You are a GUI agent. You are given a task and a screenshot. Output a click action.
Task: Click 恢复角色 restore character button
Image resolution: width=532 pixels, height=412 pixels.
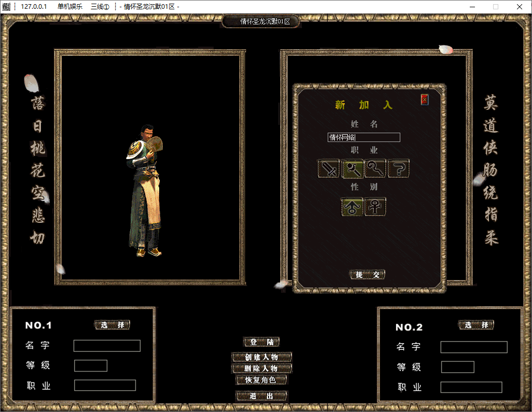(x=261, y=380)
